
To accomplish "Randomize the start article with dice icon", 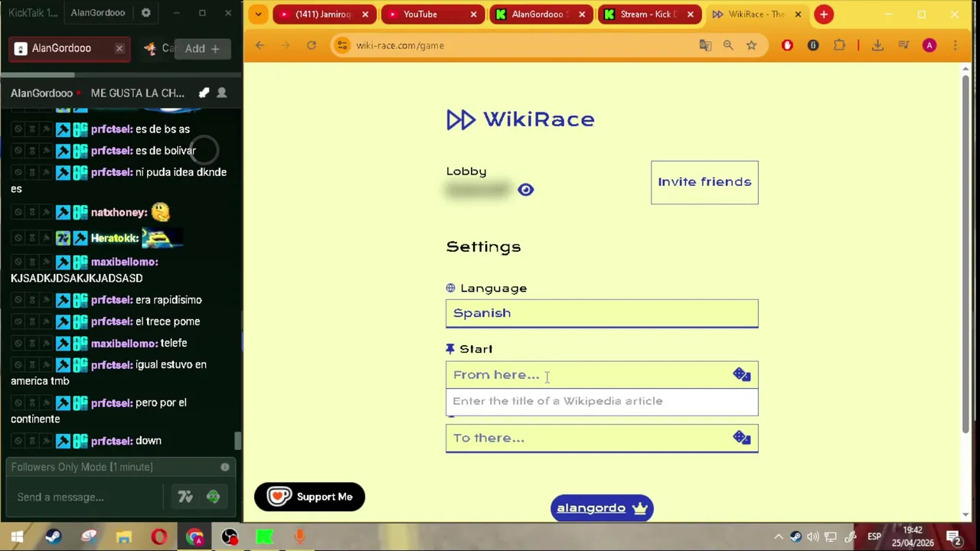I will pyautogui.click(x=741, y=375).
